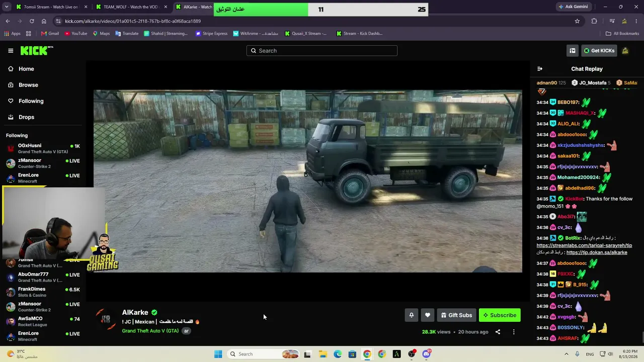
Task: Switch to the 7omsii Stream tab
Action: (48, 7)
